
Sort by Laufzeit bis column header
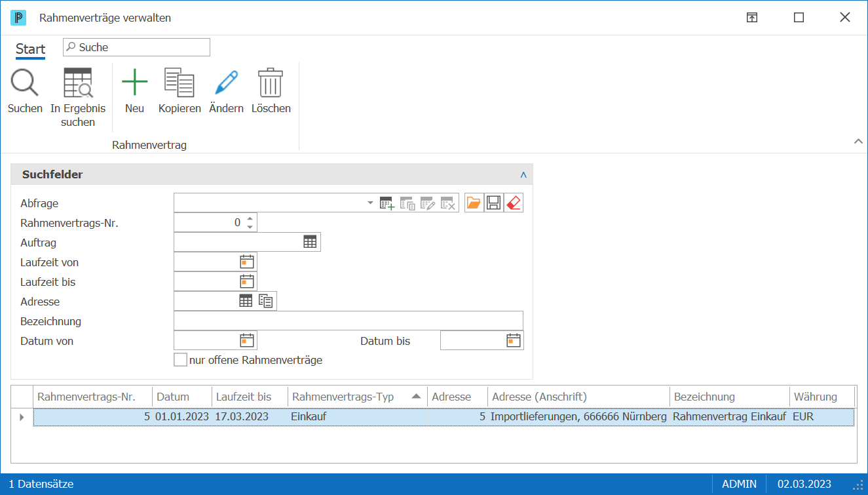[x=250, y=397]
